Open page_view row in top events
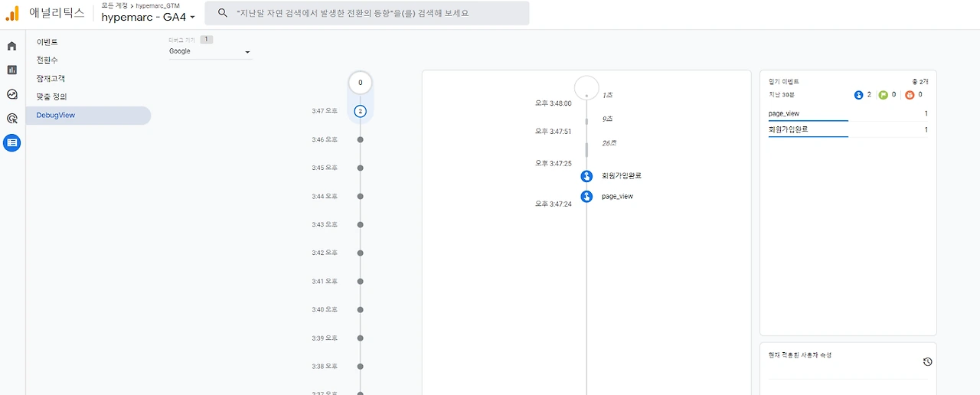Viewport: 980px width, 395px height. point(848,113)
